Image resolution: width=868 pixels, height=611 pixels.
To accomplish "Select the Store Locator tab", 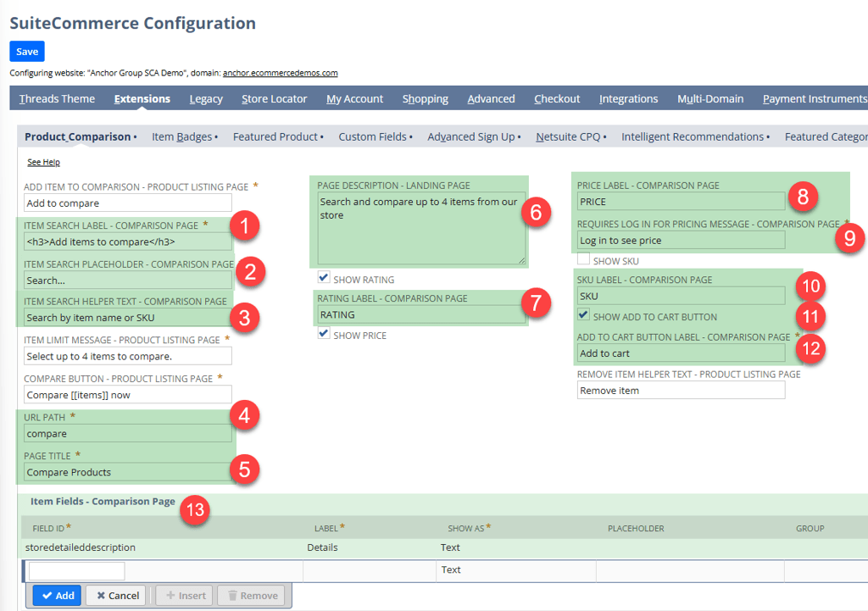I will tap(274, 98).
